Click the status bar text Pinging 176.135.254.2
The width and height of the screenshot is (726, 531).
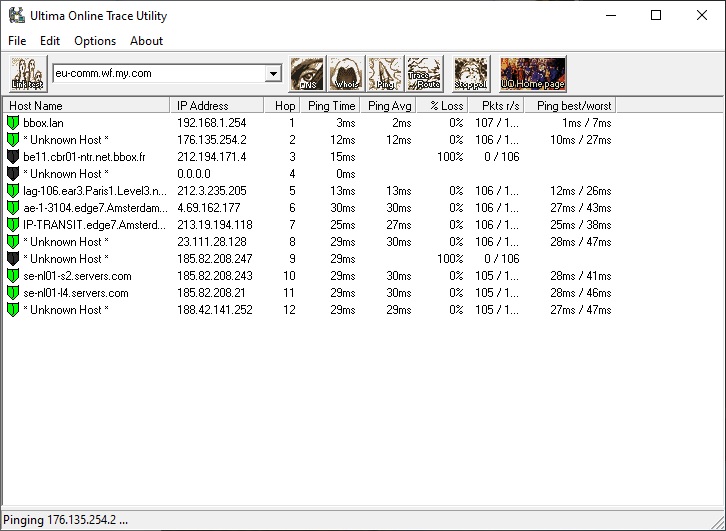click(x=65, y=520)
